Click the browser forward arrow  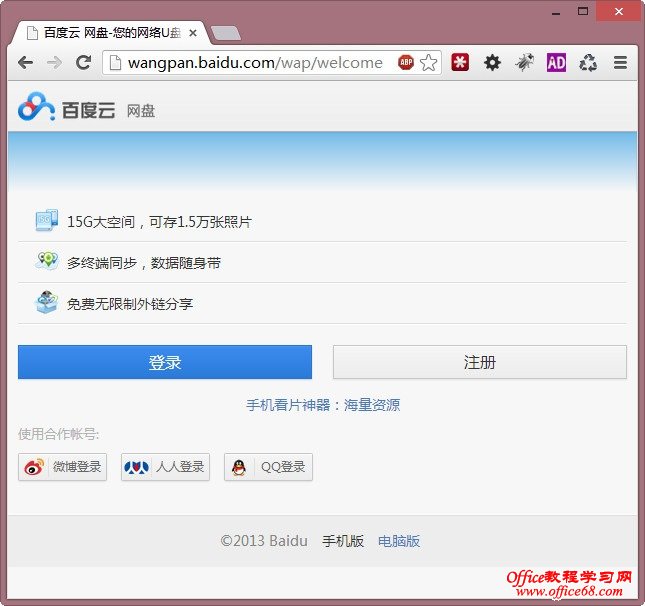[x=54, y=63]
